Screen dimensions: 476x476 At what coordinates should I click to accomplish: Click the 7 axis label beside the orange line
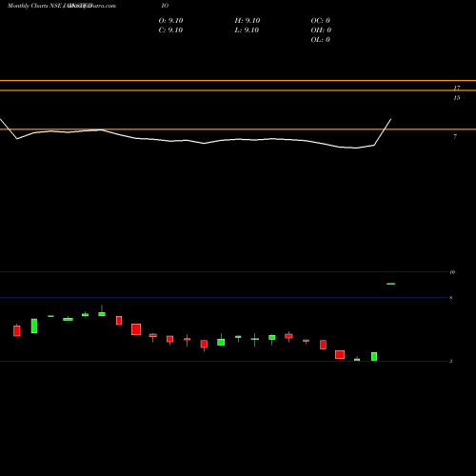(x=455, y=137)
